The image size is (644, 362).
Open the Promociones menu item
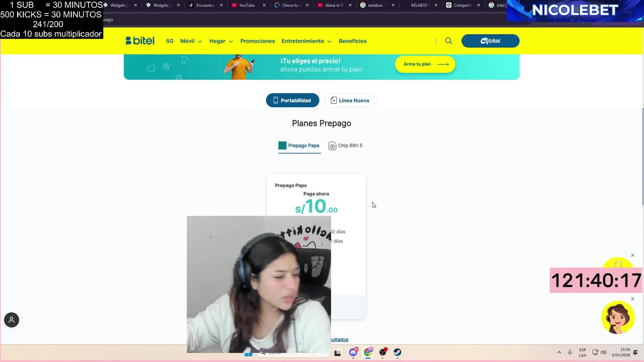click(x=258, y=41)
